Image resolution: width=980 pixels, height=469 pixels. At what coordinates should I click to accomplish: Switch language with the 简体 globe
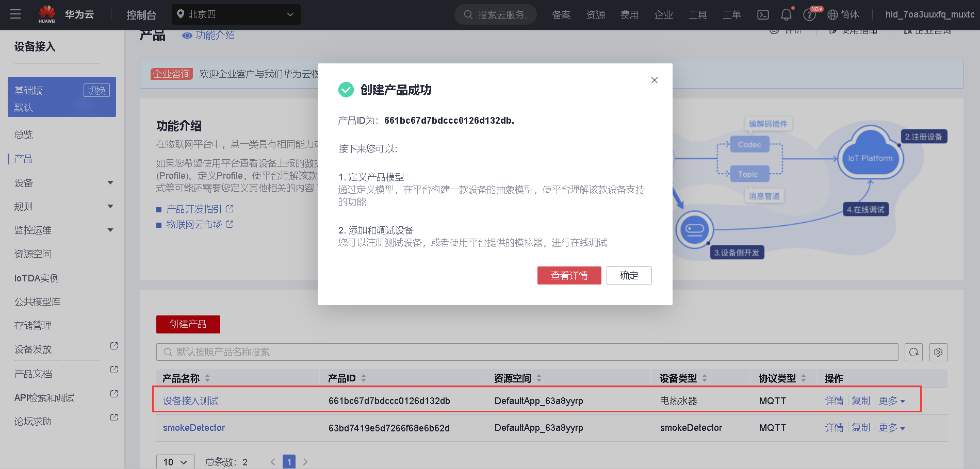tap(843, 14)
